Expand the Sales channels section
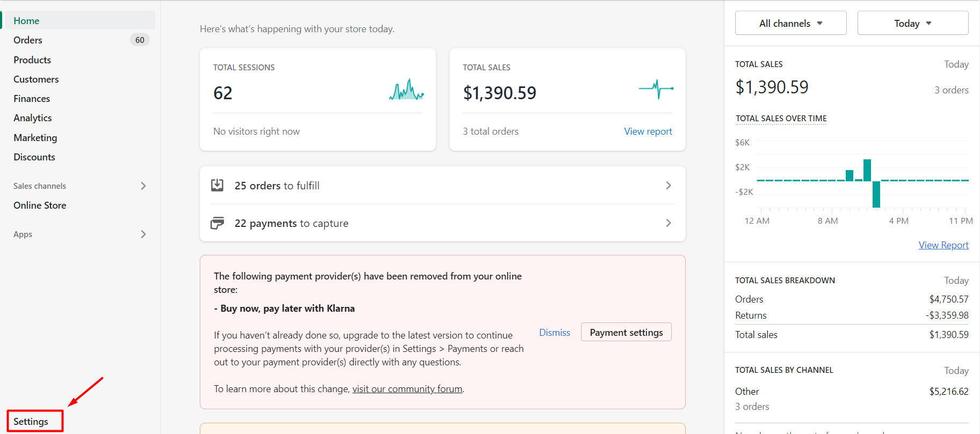The width and height of the screenshot is (980, 434). click(143, 186)
